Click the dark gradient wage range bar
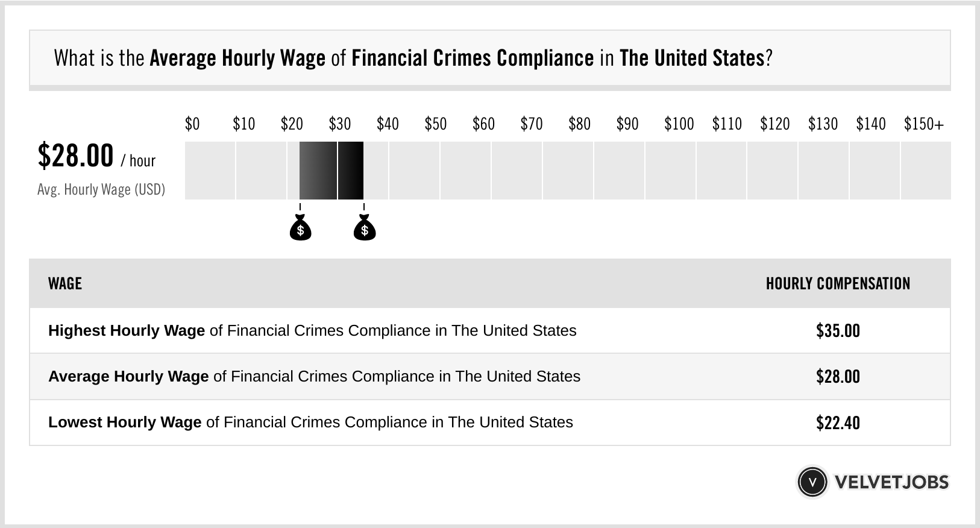Screen dimensions: 980x528 tap(331, 171)
